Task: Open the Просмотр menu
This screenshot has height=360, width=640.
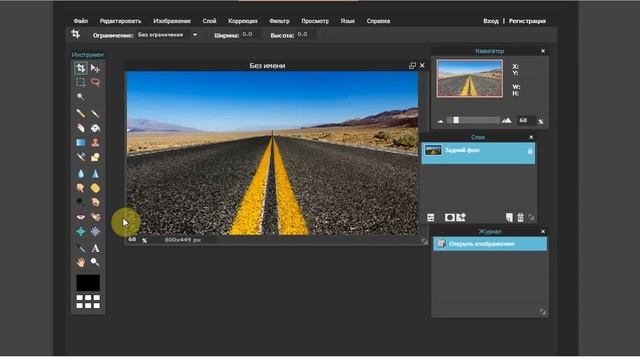Action: tap(315, 21)
